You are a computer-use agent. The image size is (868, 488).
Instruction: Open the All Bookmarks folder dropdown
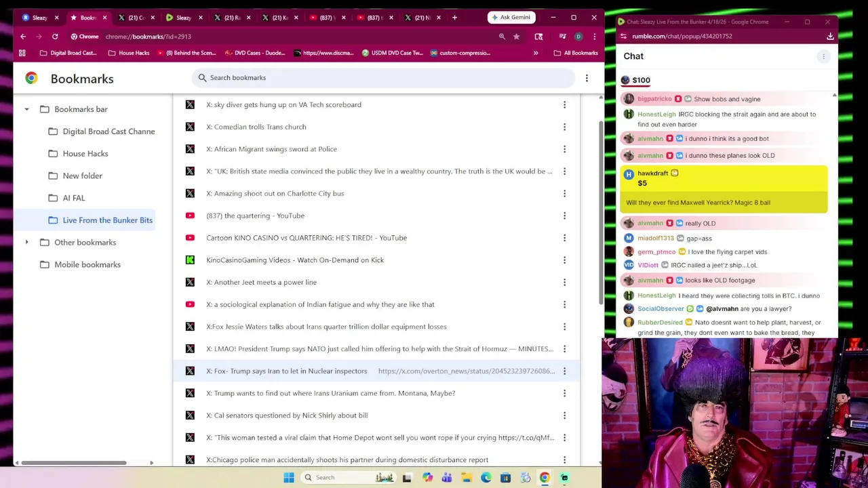(x=575, y=53)
